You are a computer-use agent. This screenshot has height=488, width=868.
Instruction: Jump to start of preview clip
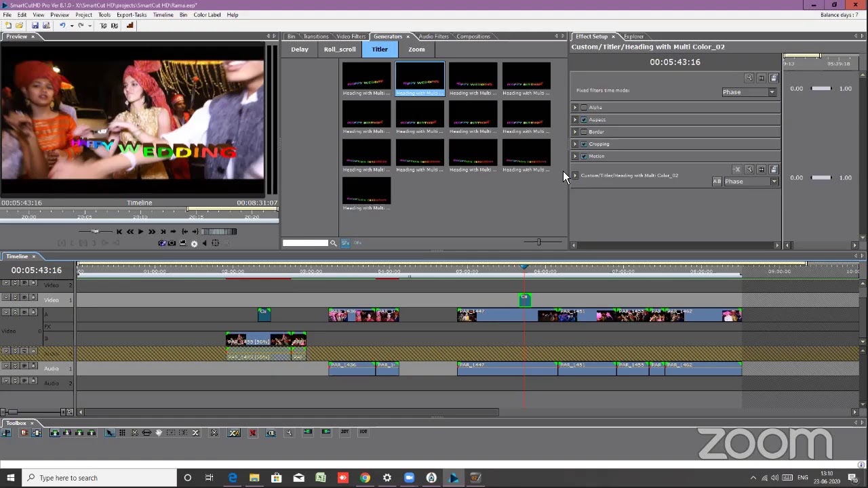pyautogui.click(x=119, y=232)
